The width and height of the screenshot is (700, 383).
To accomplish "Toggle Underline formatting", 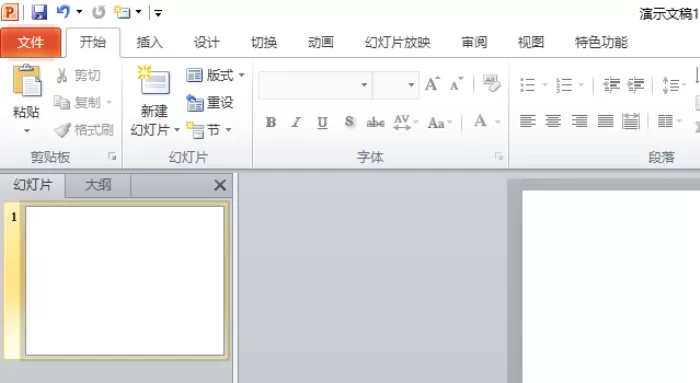I will click(x=322, y=122).
